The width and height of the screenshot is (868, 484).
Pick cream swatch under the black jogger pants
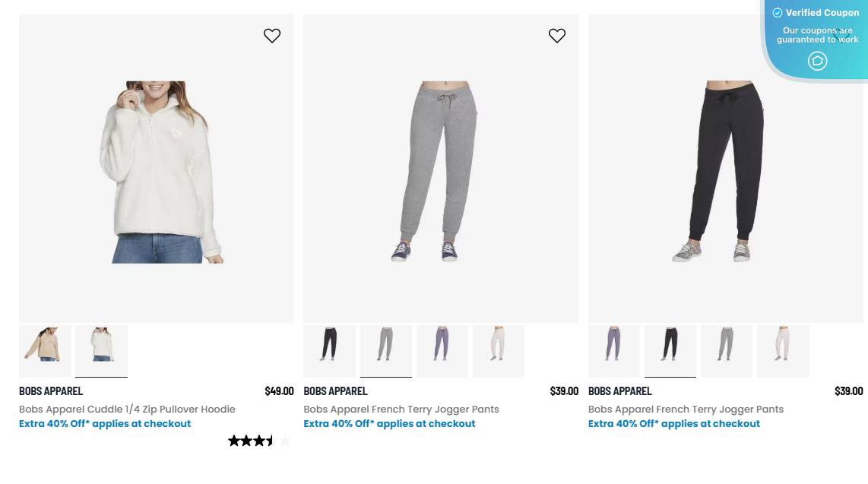coord(783,351)
